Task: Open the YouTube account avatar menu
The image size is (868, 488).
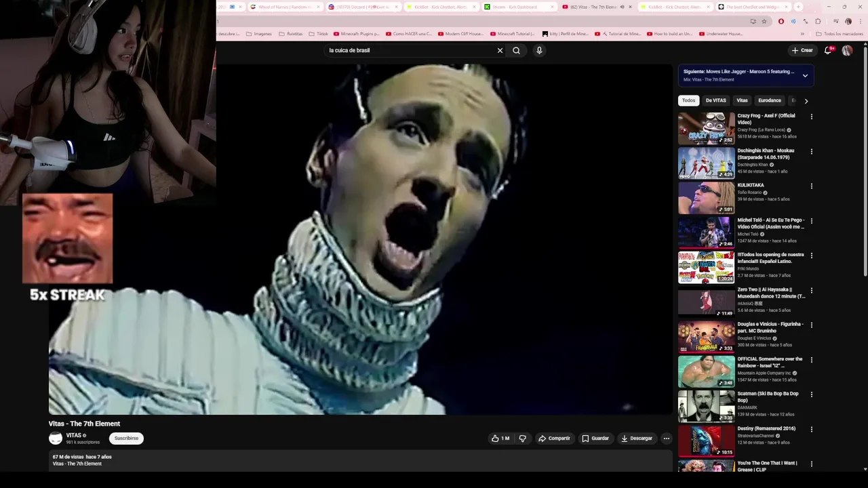Action: tap(847, 50)
